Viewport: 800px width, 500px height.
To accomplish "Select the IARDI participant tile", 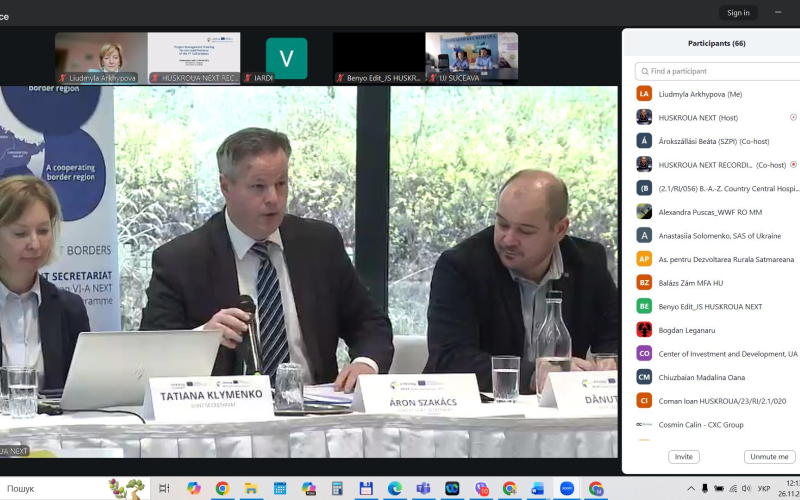I will (286, 58).
